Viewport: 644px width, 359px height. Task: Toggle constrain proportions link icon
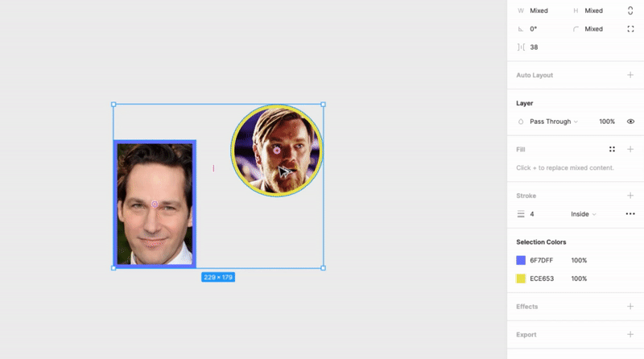(x=630, y=10)
